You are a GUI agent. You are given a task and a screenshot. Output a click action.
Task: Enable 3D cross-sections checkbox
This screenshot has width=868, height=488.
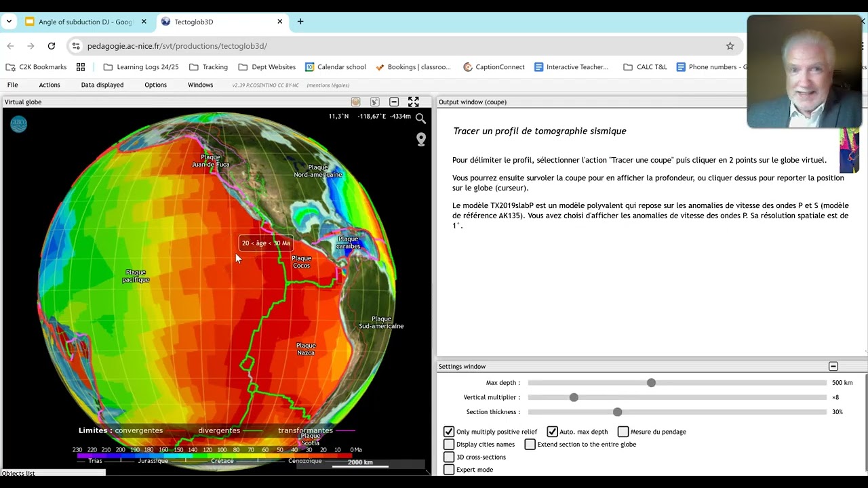point(449,457)
